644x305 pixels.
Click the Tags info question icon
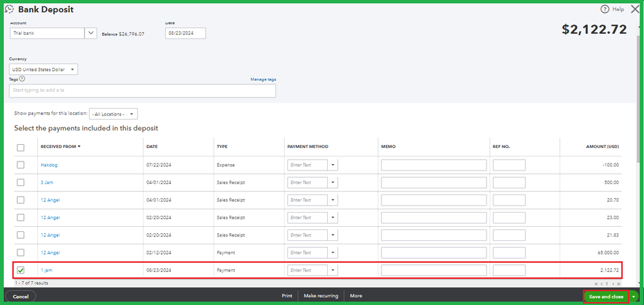pyautogui.click(x=22, y=79)
